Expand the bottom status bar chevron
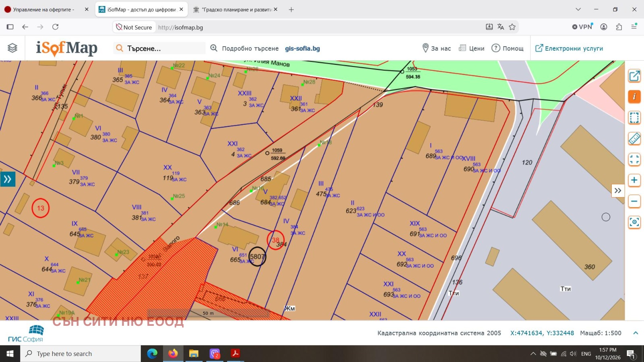Screen dimensions: 644x362 [636, 333]
